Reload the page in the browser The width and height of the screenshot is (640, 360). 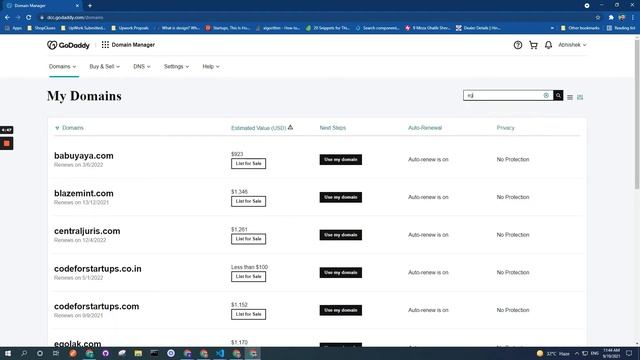point(29,18)
